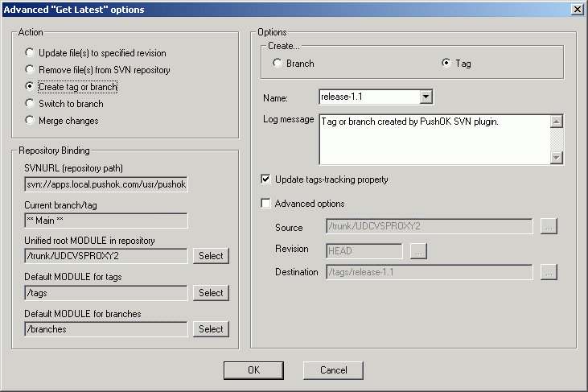Dismiss the dialog with Cancel
The image size is (588, 392).
click(x=333, y=370)
